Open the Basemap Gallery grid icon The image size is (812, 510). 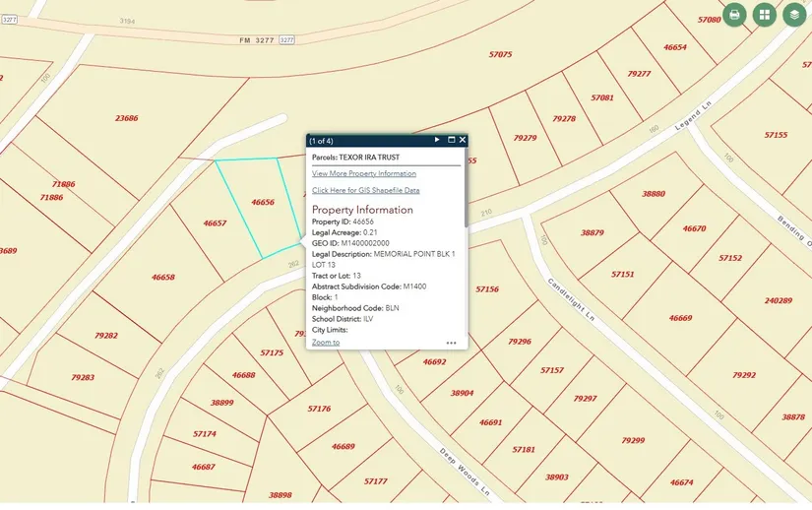tap(764, 15)
